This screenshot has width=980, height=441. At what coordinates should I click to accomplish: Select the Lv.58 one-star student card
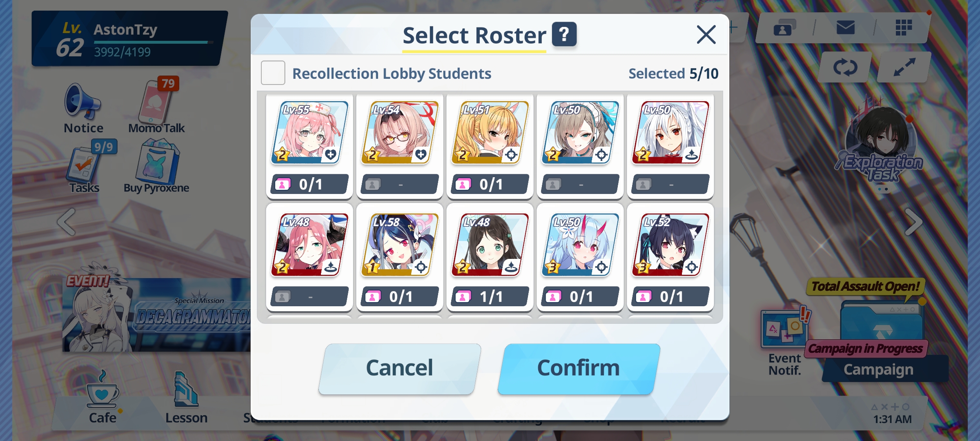tap(400, 258)
